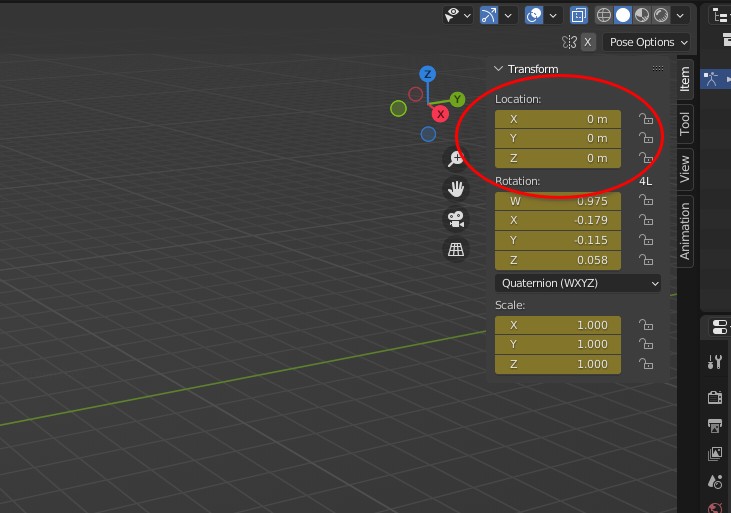Click the pose mirror icon beside X
The image size is (731, 513).
coord(569,42)
